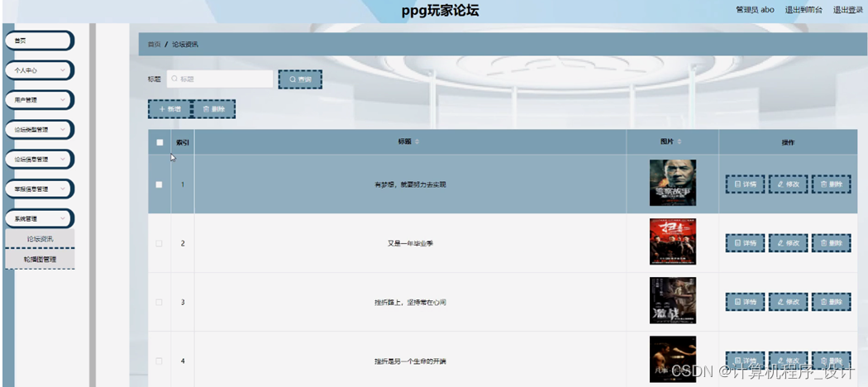Click index number 4 cell

(183, 361)
